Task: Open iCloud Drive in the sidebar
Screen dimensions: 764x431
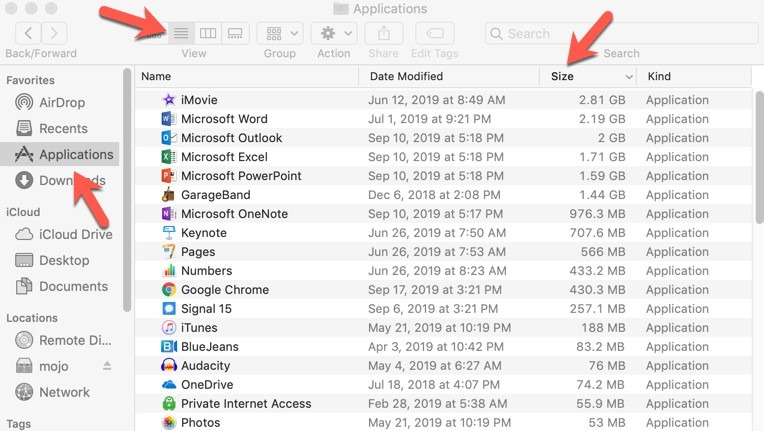Action: pos(63,234)
